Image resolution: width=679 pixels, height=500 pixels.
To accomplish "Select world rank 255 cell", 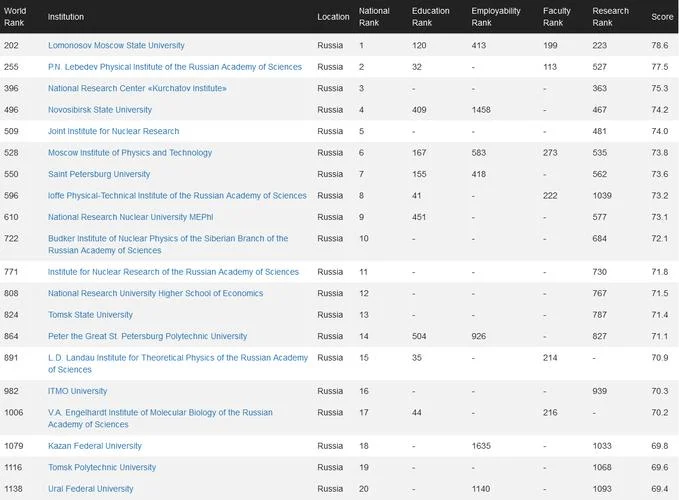I will tap(11, 67).
